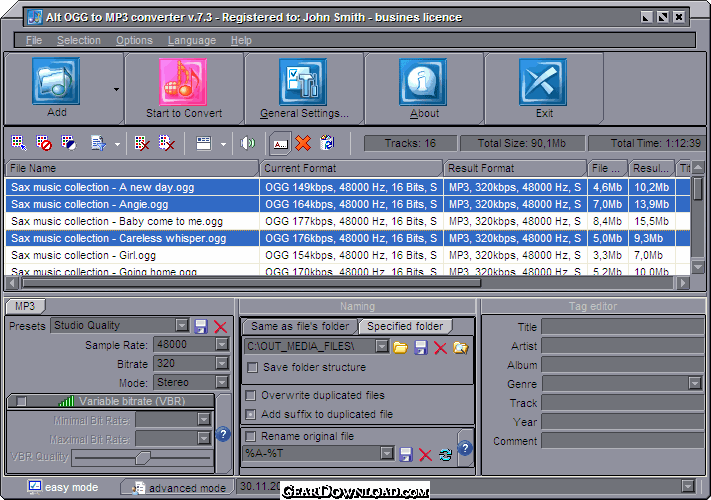Open General Settings from the toolbar
This screenshot has height=500, width=711.
coord(303,82)
